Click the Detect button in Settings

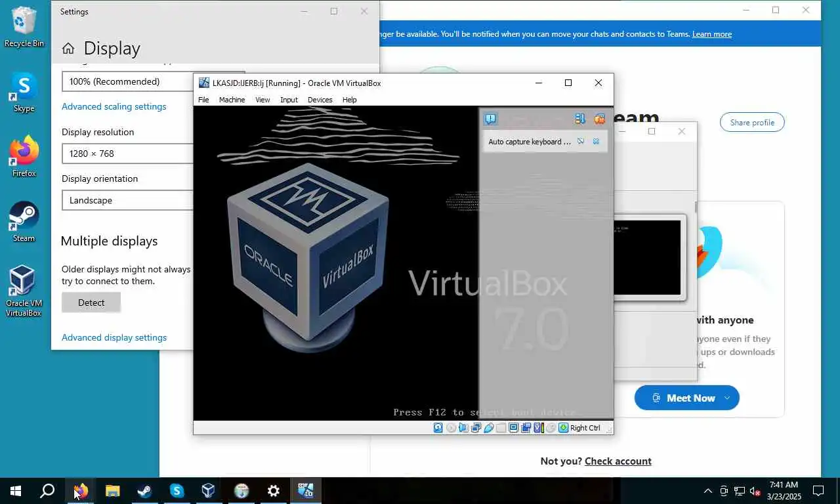91,303
